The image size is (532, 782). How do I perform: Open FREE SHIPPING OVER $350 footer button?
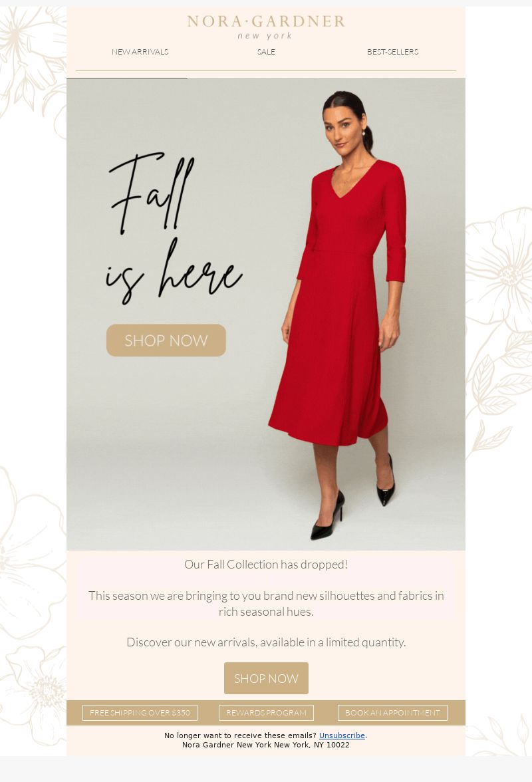[140, 713]
